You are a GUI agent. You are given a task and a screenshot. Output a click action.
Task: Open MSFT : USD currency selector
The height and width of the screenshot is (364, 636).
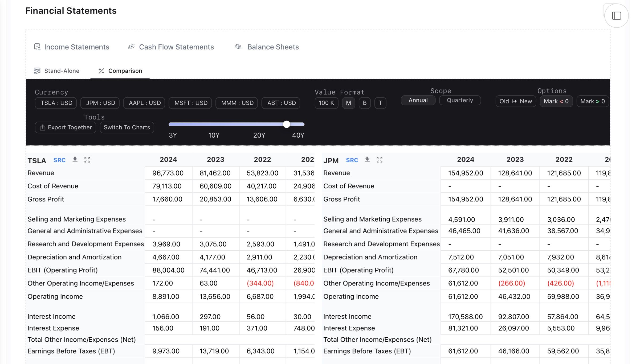pyautogui.click(x=190, y=103)
